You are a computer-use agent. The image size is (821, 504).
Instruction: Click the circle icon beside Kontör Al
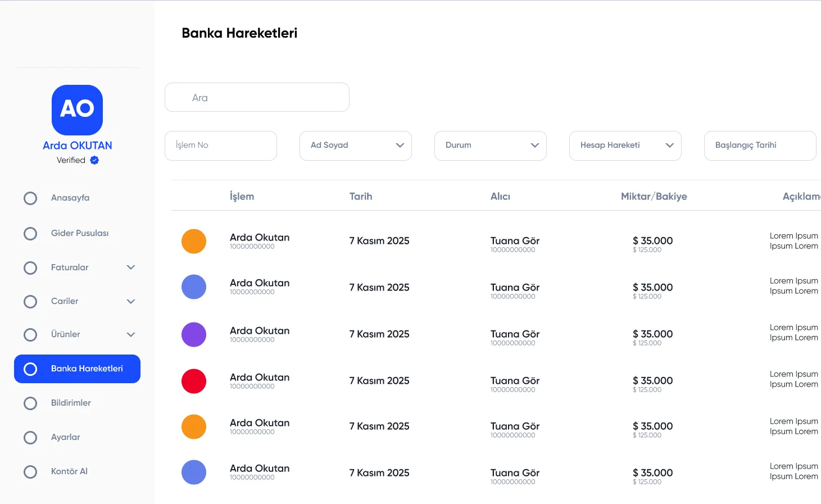click(30, 472)
